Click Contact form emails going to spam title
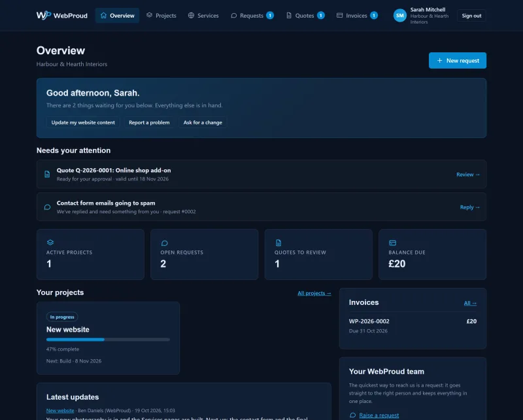Viewport: 523px width, 420px height. point(106,203)
